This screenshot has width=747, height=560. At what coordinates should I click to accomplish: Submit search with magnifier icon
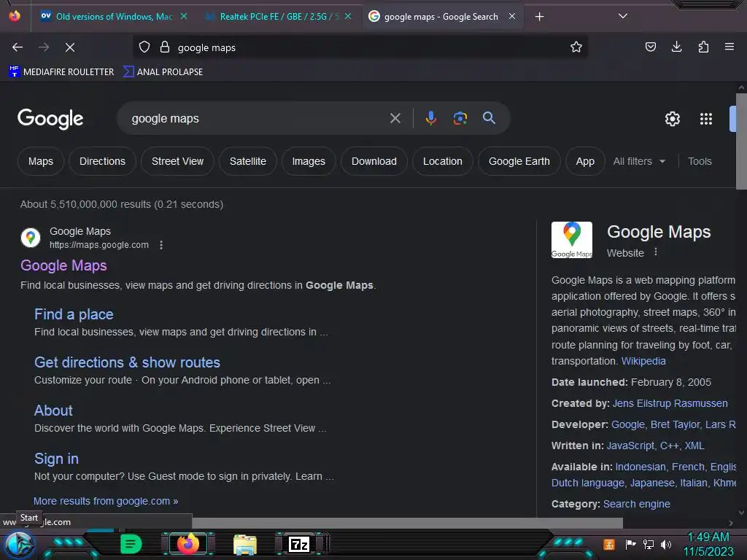pos(489,118)
